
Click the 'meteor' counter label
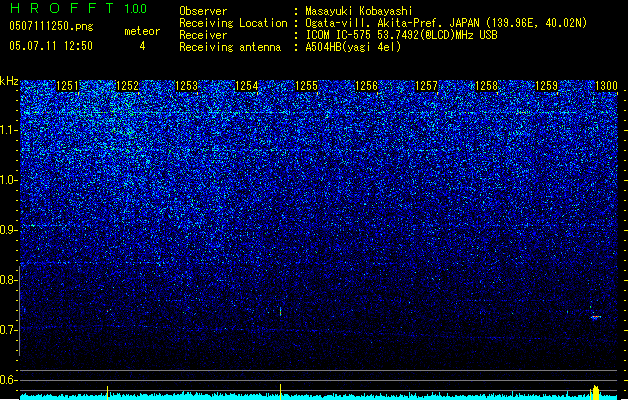pos(142,31)
